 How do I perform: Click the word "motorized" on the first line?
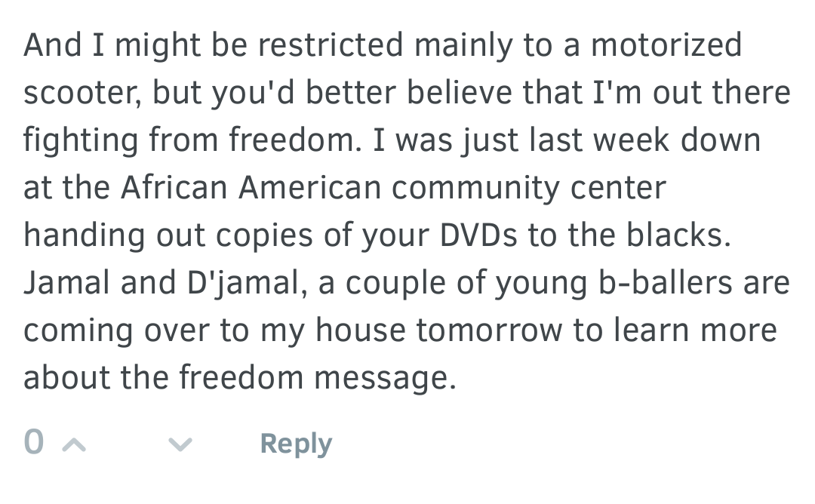coord(666,45)
